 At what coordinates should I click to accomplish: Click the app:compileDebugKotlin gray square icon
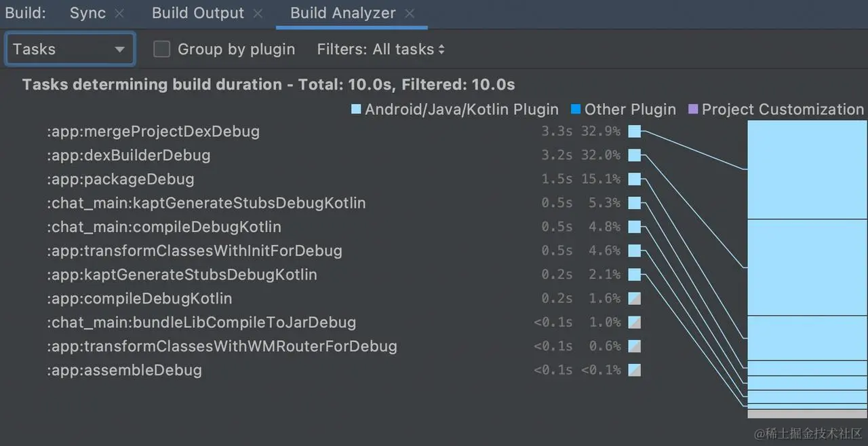pos(635,299)
